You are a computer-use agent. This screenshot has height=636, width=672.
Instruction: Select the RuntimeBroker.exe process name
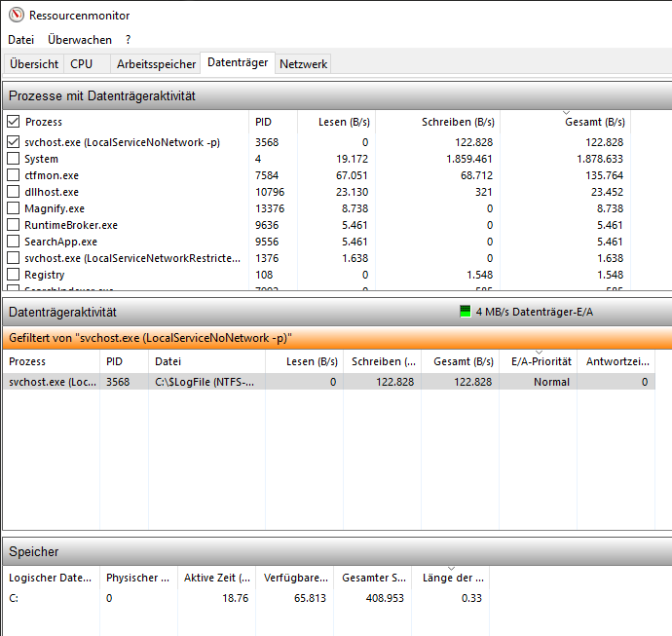click(x=71, y=225)
